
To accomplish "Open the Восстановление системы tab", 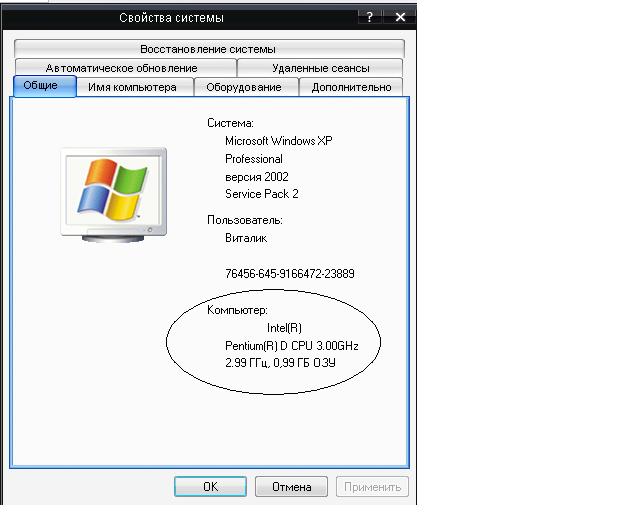I will [209, 49].
